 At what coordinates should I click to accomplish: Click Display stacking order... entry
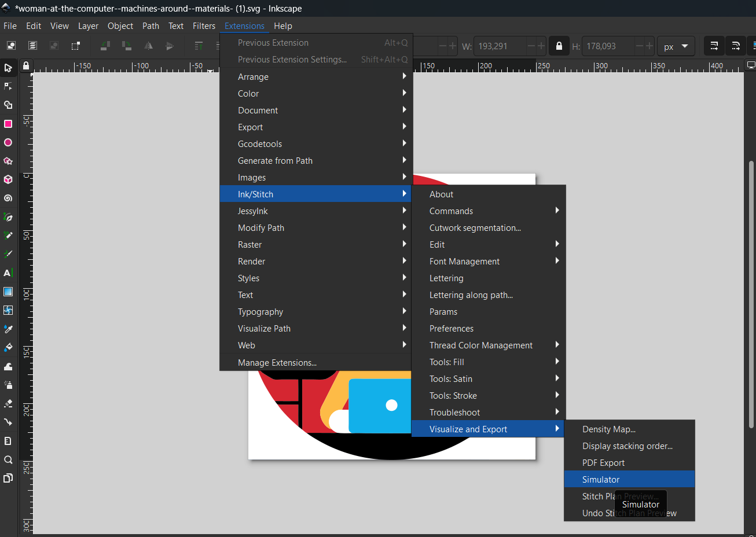629,446
